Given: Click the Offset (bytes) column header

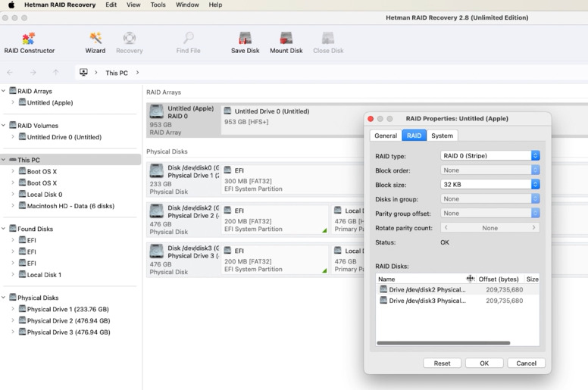Looking at the screenshot, I should pos(499,279).
